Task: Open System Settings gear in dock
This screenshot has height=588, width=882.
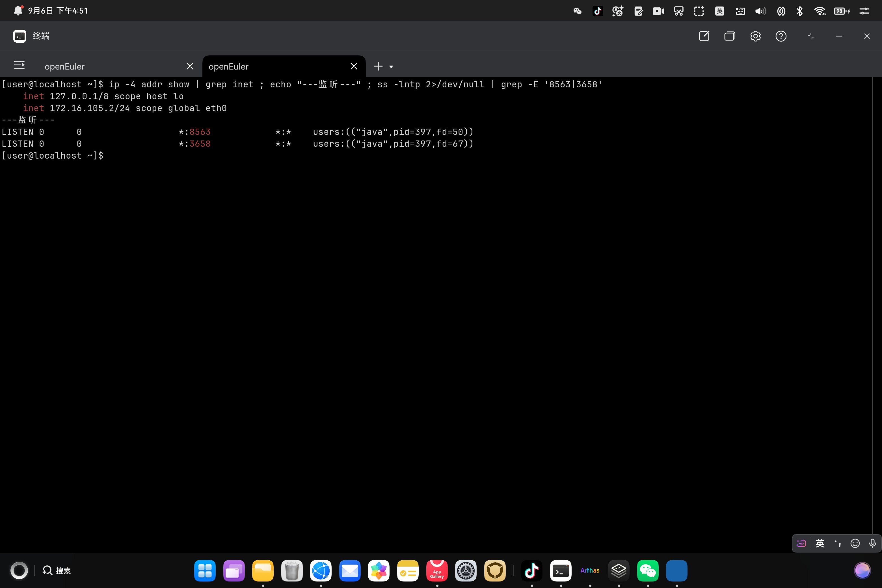Action: tap(466, 570)
